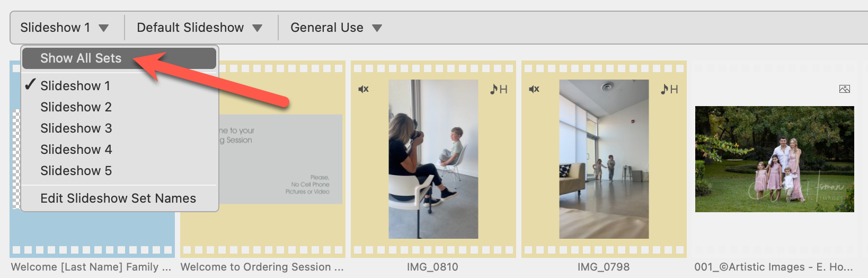Screen dimensions: 868x278
Task: Choose Show All Sets menu item
Action: 81,58
